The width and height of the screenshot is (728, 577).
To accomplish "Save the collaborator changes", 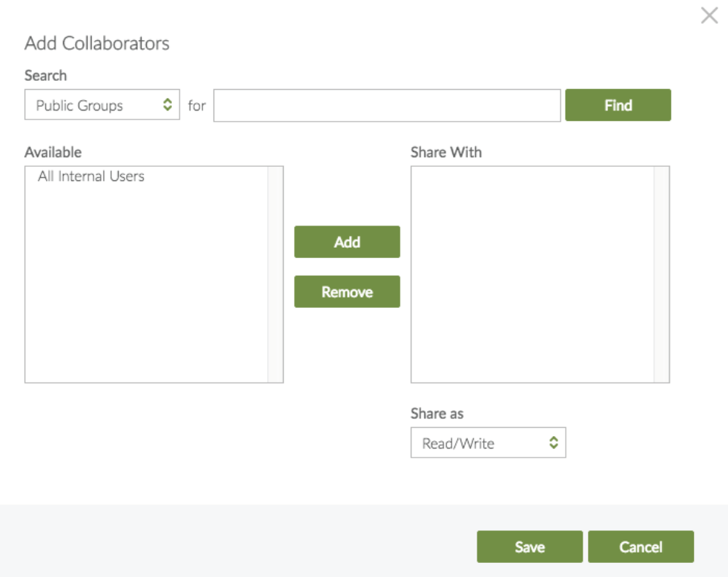I will click(x=529, y=547).
